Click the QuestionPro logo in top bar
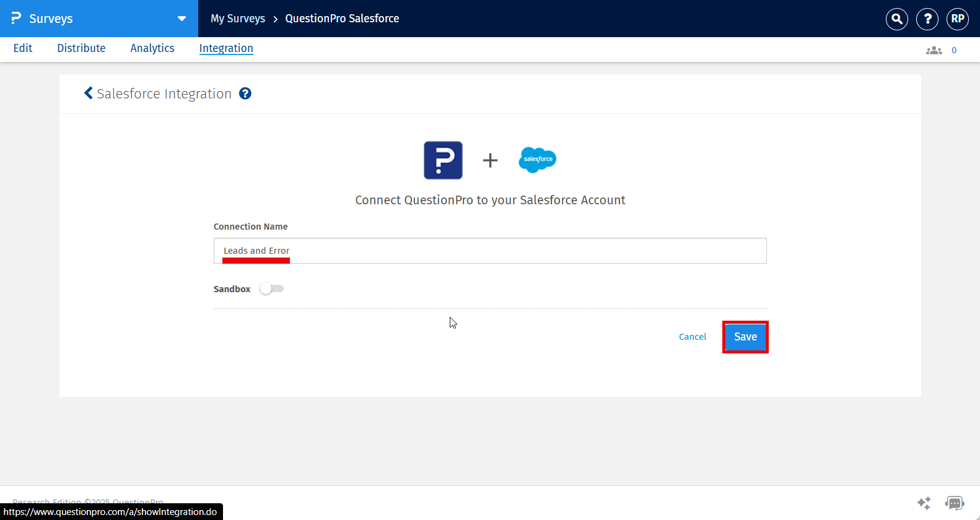980x520 pixels. coord(17,19)
